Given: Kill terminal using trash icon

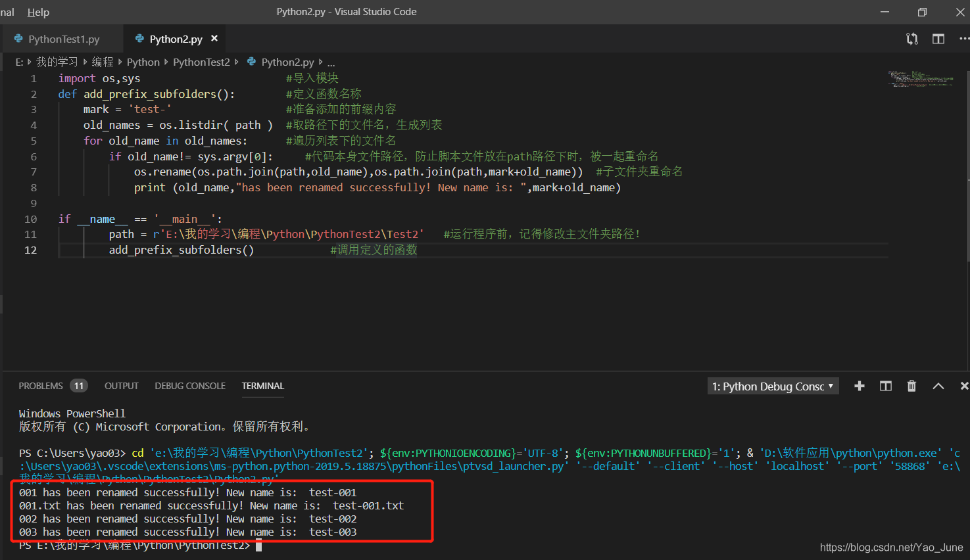Looking at the screenshot, I should click(x=911, y=386).
